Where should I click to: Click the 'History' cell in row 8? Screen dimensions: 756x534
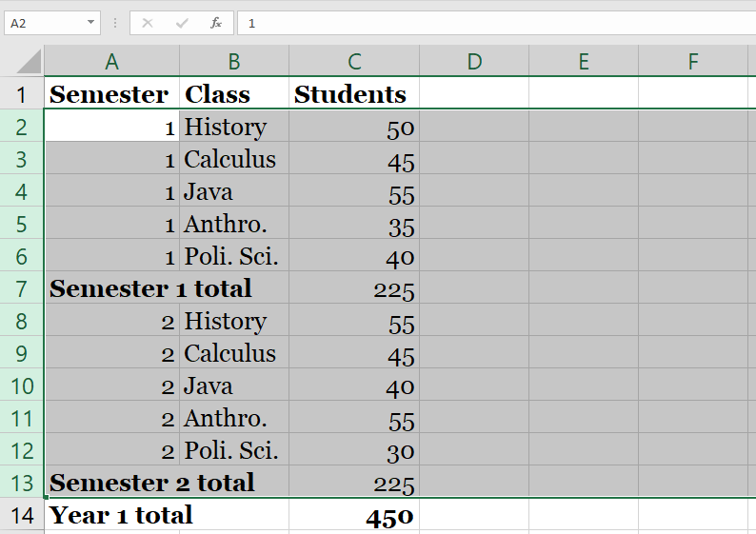pyautogui.click(x=234, y=321)
